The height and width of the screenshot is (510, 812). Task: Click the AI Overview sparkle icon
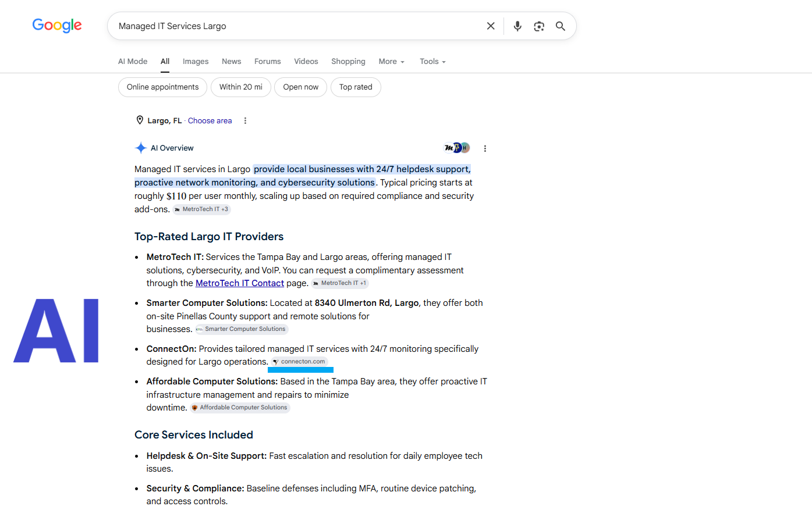(141, 148)
